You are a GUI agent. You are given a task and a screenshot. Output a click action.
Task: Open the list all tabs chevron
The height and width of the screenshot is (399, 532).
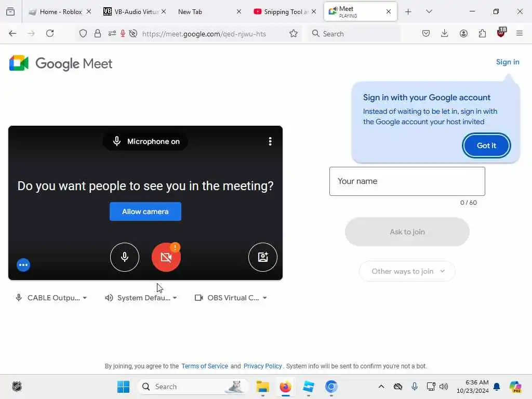(429, 11)
